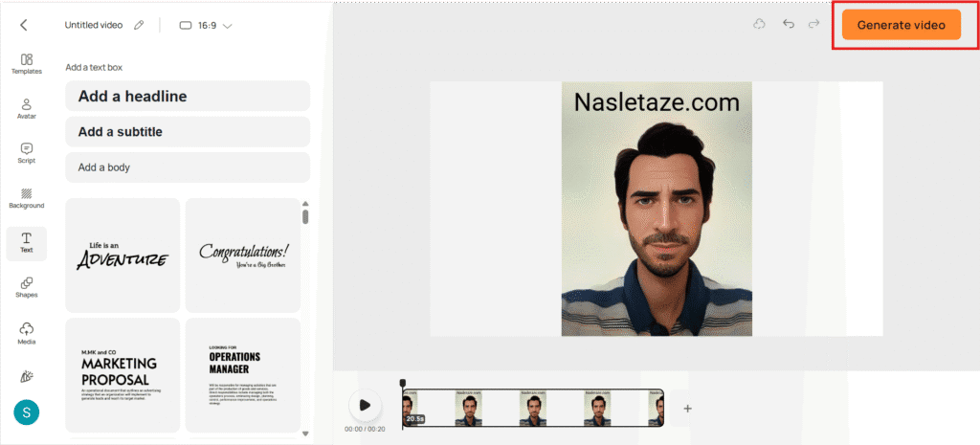Select the Nasletaze.com text on canvas
Image resolution: width=980 pixels, height=445 pixels.
[x=657, y=102]
